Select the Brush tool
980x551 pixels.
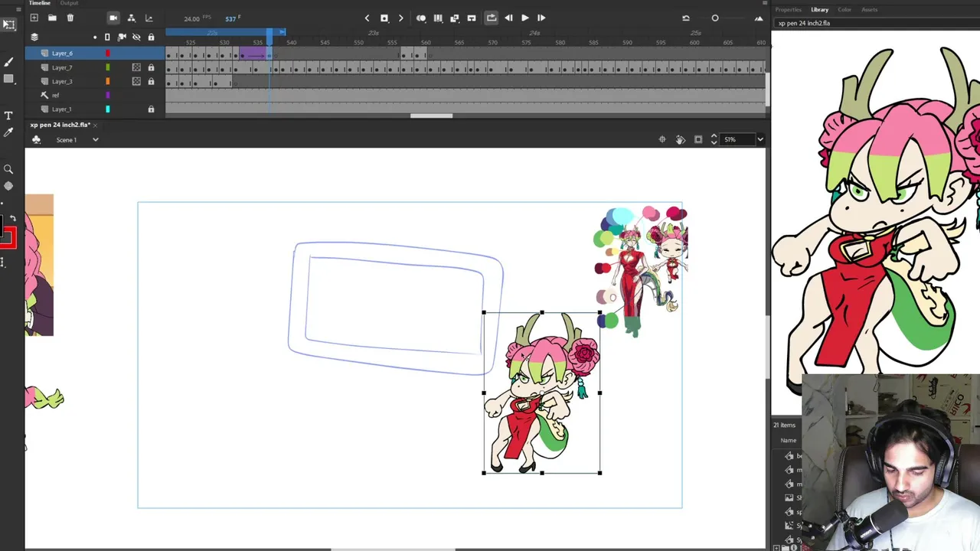pos(8,62)
